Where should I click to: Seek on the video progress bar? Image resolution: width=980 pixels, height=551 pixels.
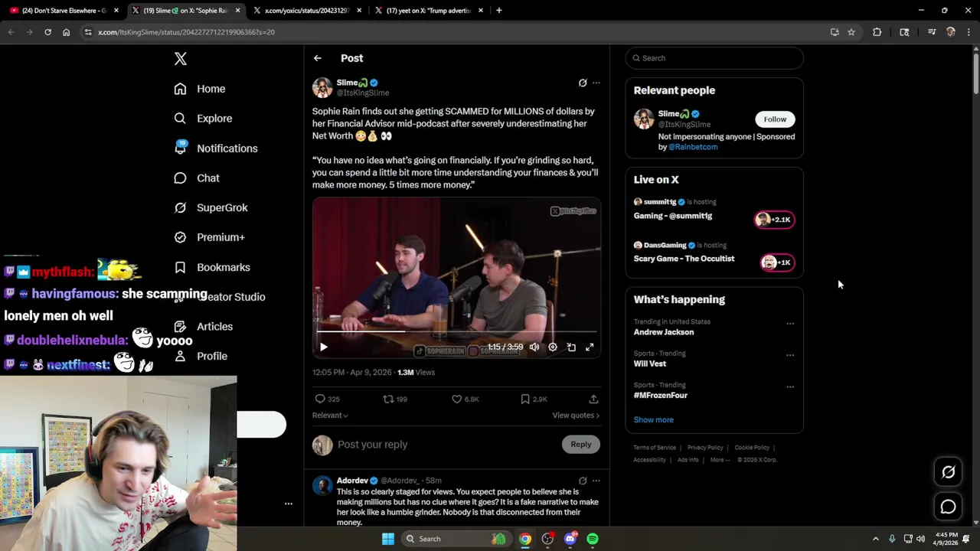pos(456,332)
